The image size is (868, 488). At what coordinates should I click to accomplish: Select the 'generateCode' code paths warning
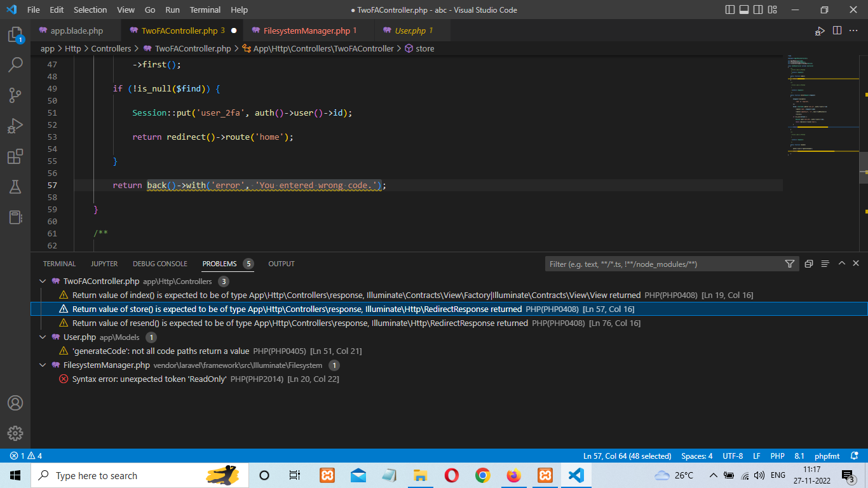[x=449, y=351]
